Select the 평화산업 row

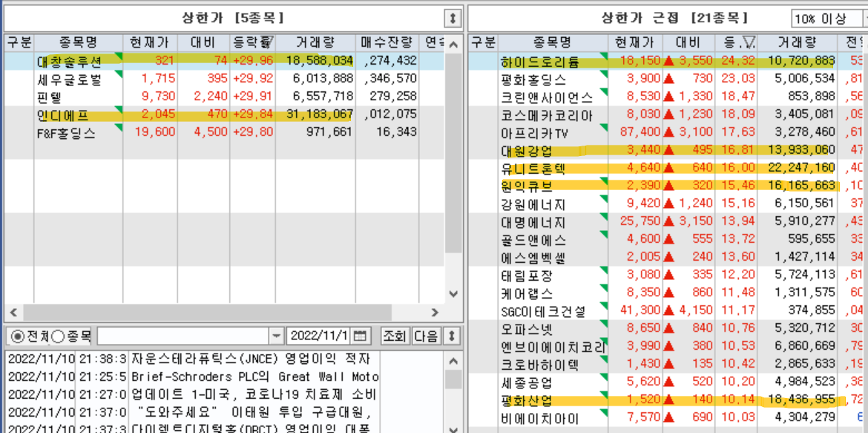click(x=668, y=400)
